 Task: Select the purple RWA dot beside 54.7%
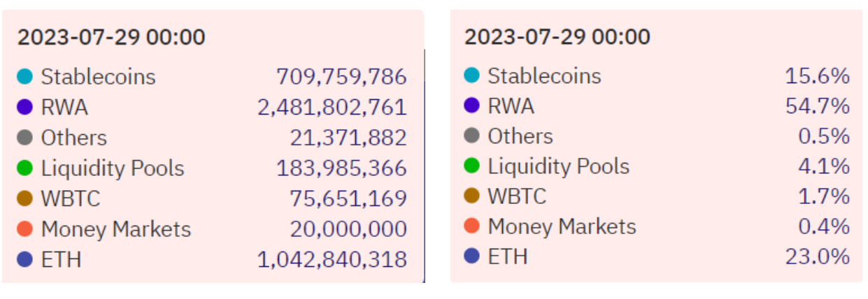[x=472, y=105]
